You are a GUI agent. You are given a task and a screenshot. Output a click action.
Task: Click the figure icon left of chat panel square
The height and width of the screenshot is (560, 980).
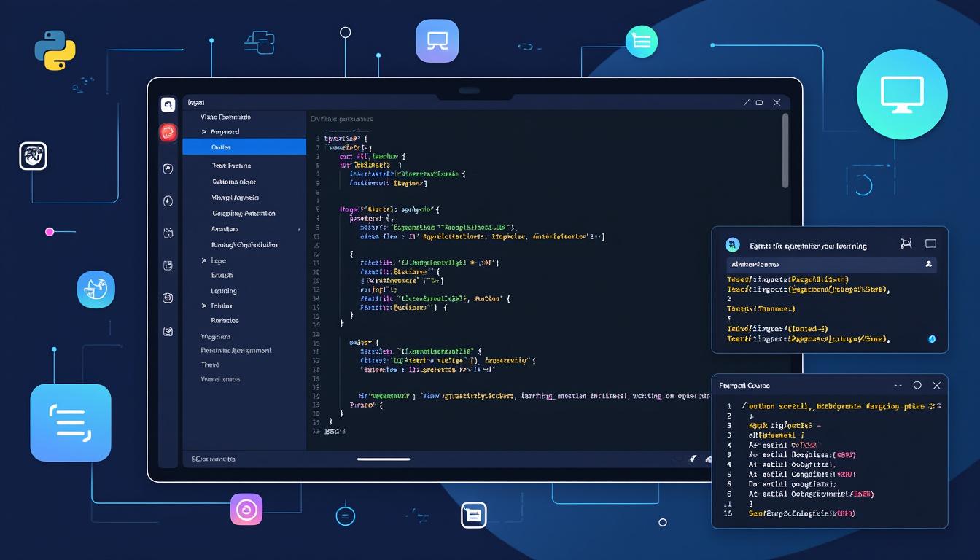(906, 244)
